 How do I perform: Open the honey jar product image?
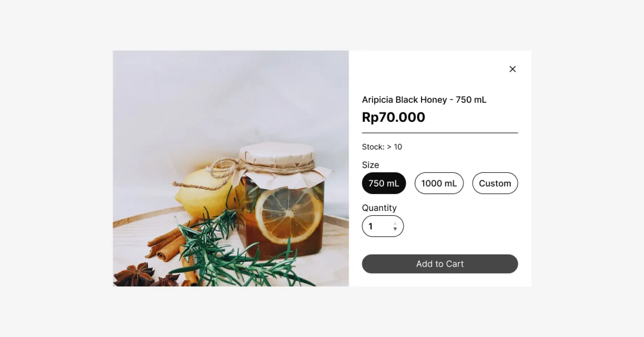click(x=231, y=168)
